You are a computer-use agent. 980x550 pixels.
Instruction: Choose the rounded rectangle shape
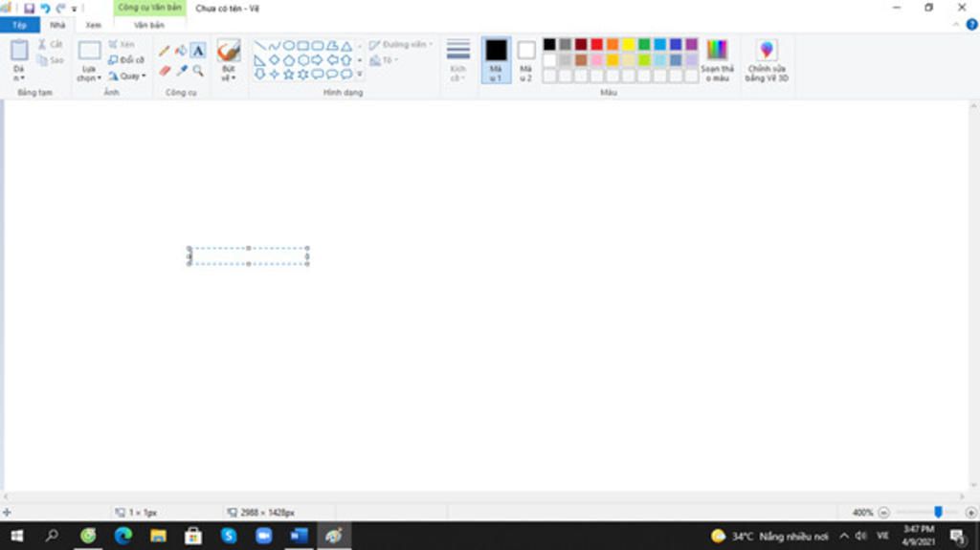coord(318,46)
